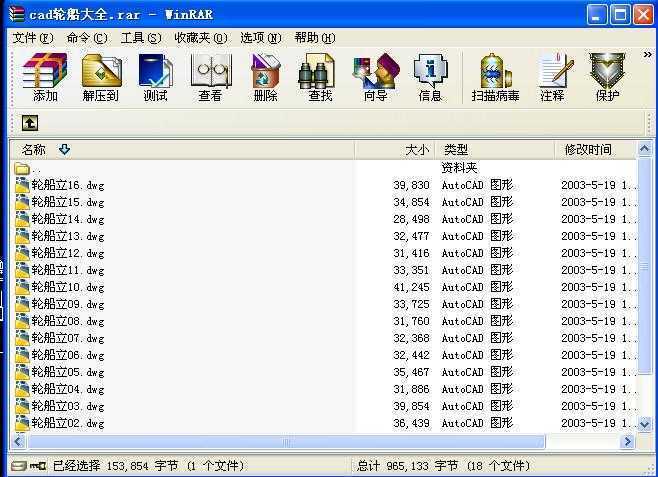Click size value 28,498

point(411,219)
